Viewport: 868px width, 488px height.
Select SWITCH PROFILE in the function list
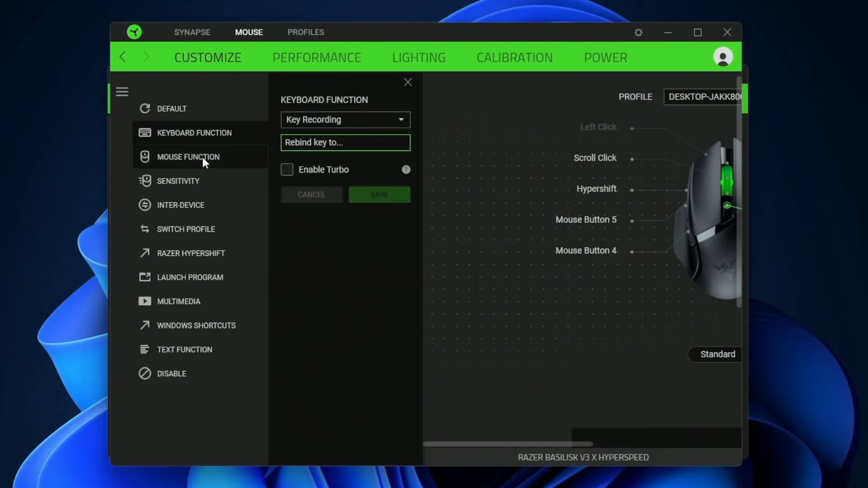186,229
